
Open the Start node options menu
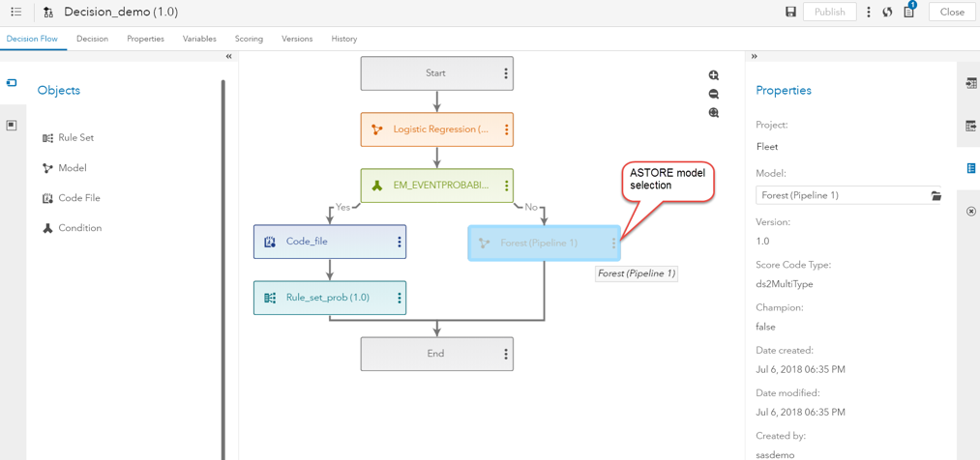(x=506, y=73)
